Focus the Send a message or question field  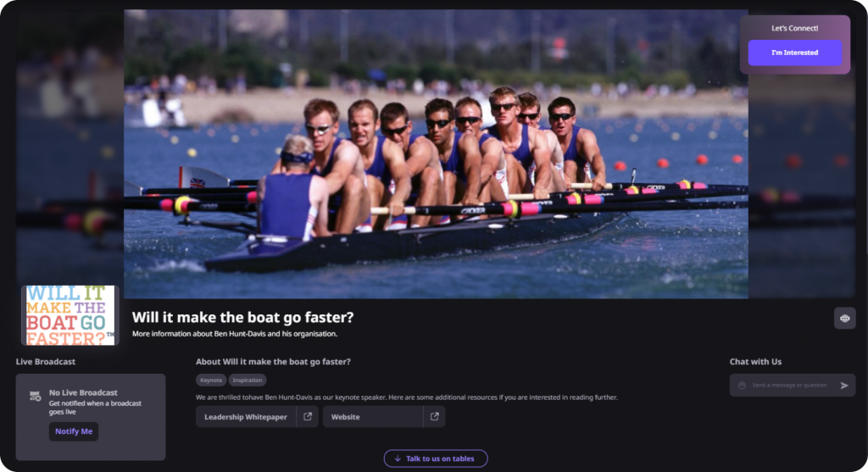790,385
